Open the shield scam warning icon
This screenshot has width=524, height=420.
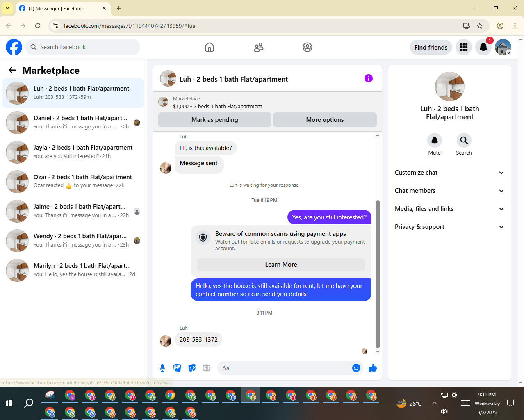[x=203, y=237]
